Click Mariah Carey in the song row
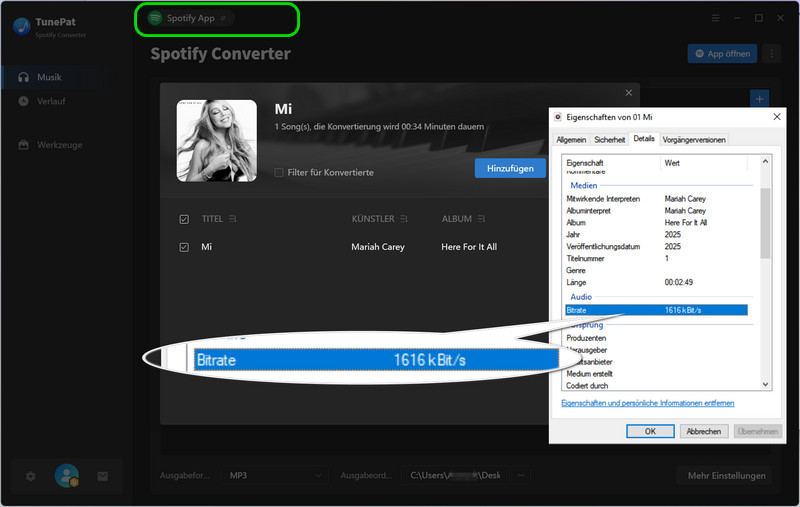The image size is (800, 507). [378, 247]
